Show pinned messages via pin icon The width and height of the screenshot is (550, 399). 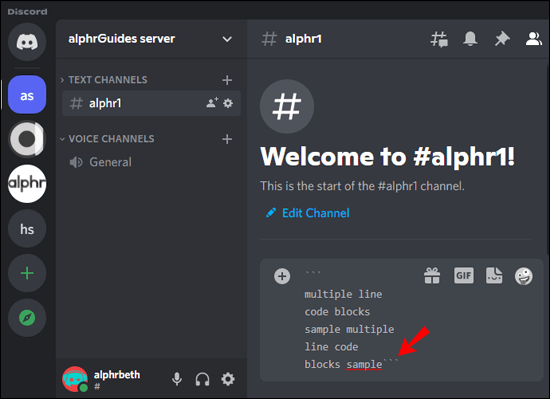pos(502,39)
